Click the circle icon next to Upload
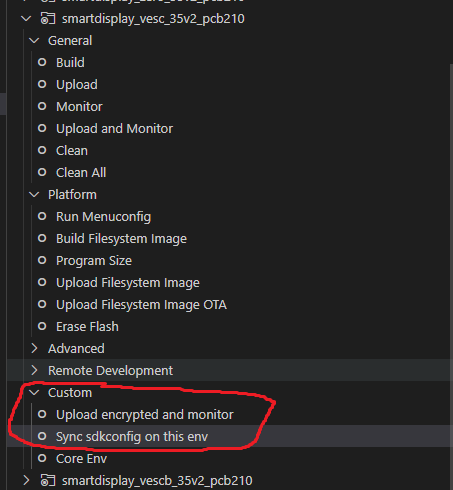The image size is (453, 490). 42,84
